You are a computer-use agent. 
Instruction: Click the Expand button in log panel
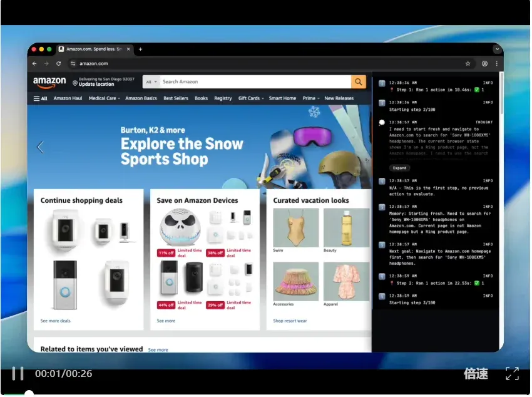pos(399,168)
